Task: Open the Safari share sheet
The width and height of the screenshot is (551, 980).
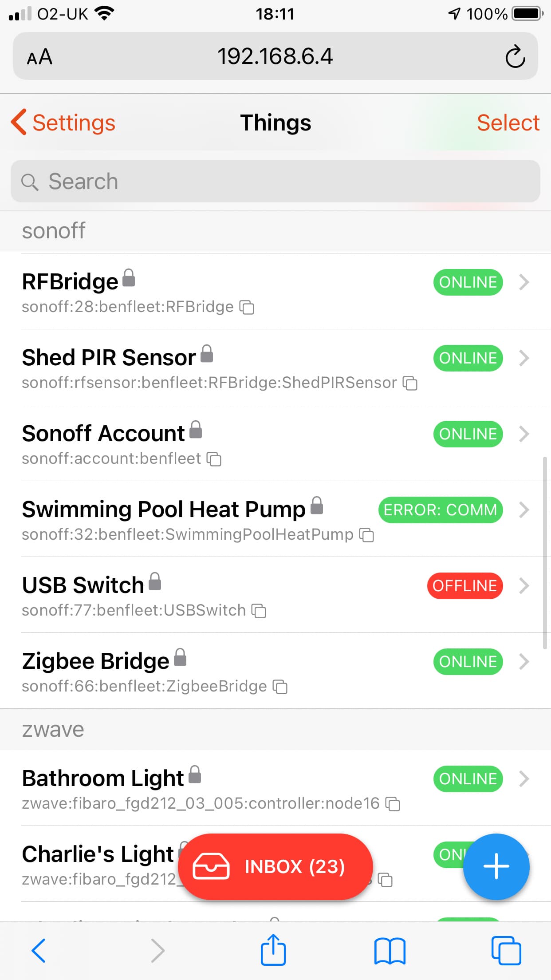Action: [273, 950]
